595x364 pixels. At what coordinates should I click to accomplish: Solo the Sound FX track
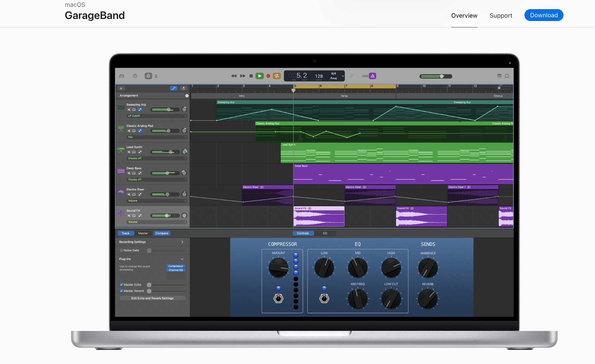click(134, 216)
